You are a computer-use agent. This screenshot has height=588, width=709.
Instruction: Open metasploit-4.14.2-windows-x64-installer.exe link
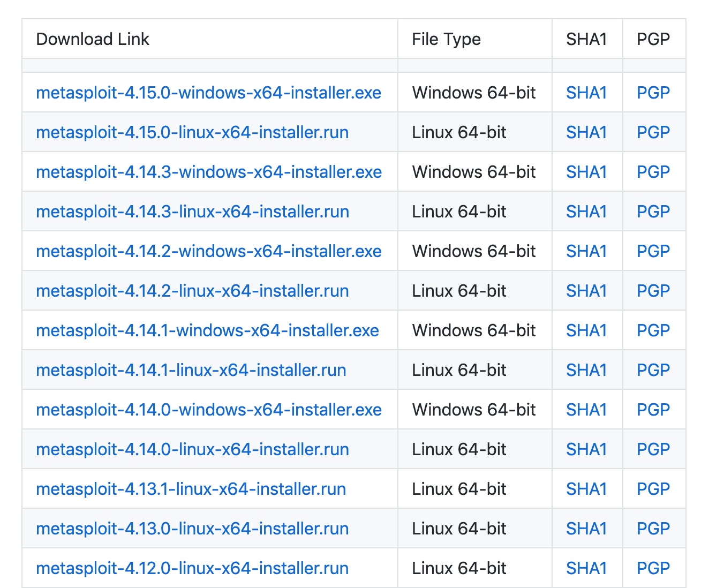coord(209,251)
